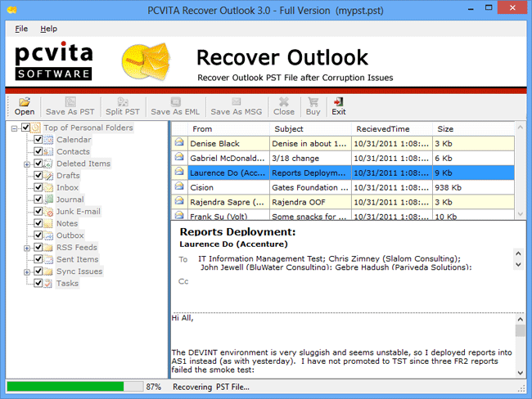Click the Calendar folder icon
Image resolution: width=532 pixels, height=399 pixels.
tap(48, 140)
